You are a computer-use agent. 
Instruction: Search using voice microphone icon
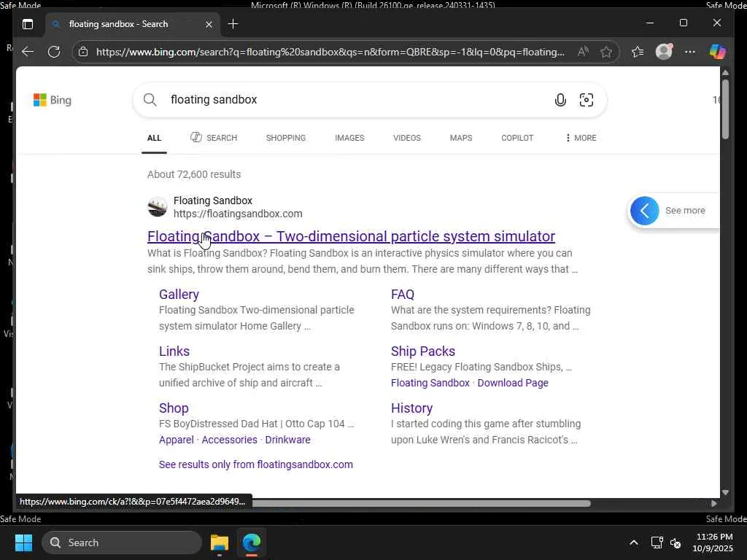(x=560, y=99)
